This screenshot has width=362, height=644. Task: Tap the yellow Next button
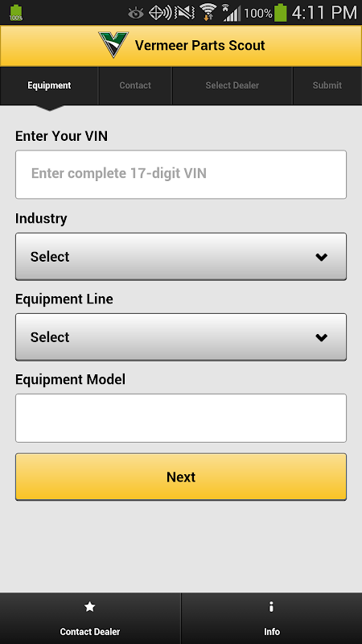(x=181, y=477)
